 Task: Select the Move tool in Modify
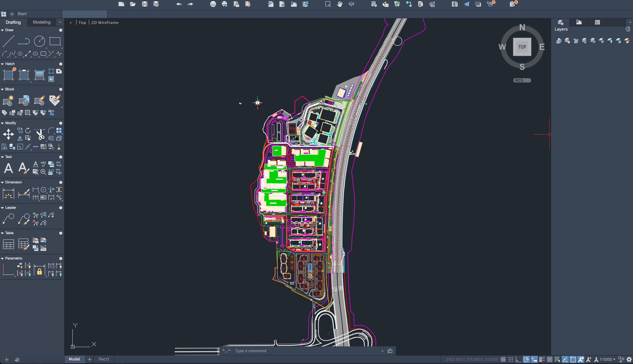[x=8, y=134]
